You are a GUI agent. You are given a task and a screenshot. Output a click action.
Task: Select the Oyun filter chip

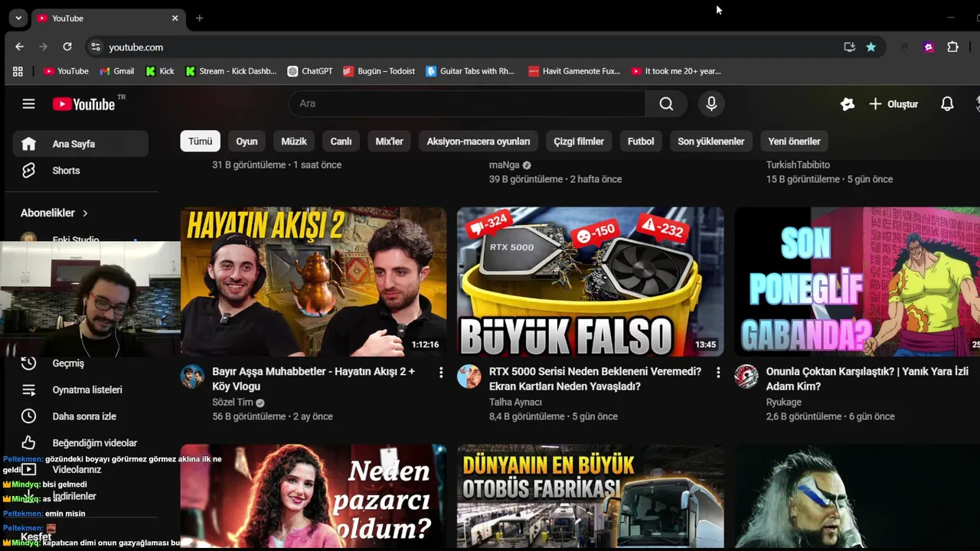pos(247,142)
